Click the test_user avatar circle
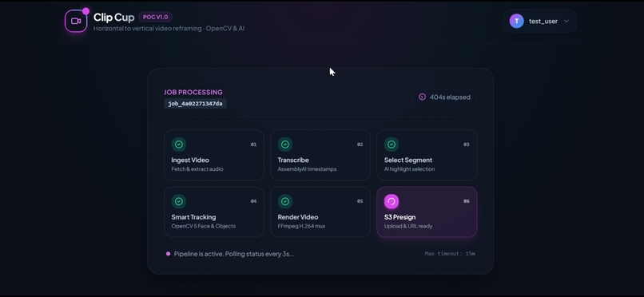 [516, 21]
